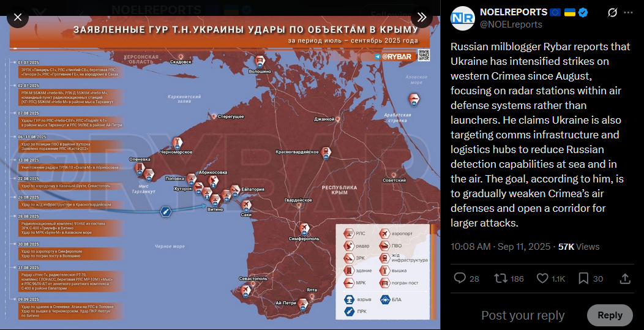Click the Saki airport icon on map
The width and height of the screenshot is (644, 330).
pos(246,205)
